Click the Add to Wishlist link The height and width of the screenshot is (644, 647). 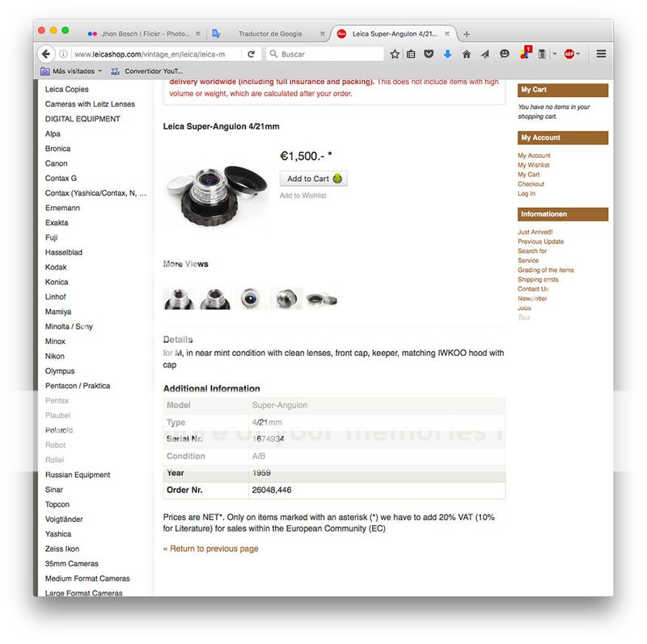pyautogui.click(x=302, y=196)
